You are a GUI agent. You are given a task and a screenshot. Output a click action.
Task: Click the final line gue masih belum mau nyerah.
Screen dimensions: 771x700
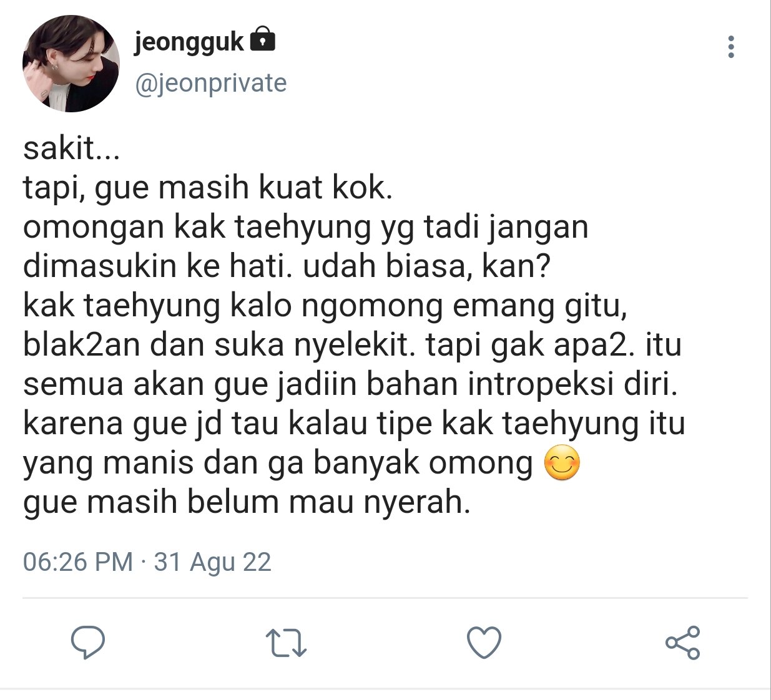coord(247,502)
